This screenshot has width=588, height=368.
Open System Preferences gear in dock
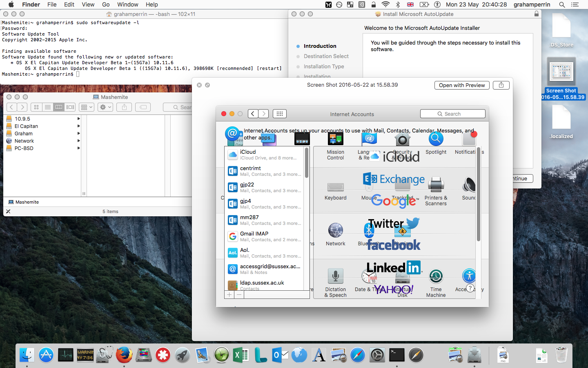click(377, 355)
